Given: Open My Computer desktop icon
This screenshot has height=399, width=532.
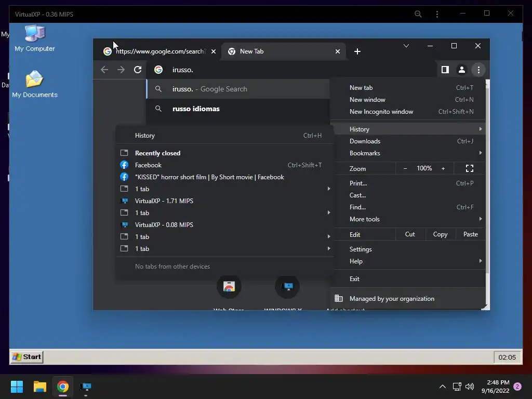Looking at the screenshot, I should point(35,38).
